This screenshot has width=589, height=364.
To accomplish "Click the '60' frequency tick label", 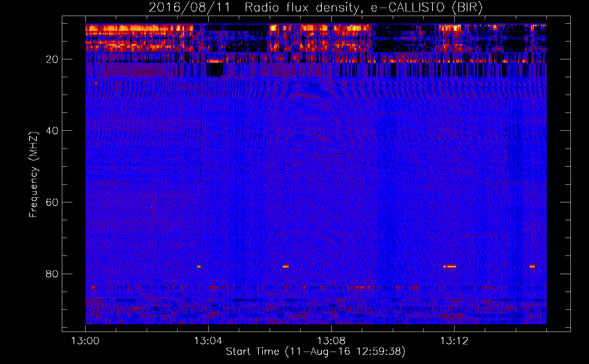I will (52, 202).
